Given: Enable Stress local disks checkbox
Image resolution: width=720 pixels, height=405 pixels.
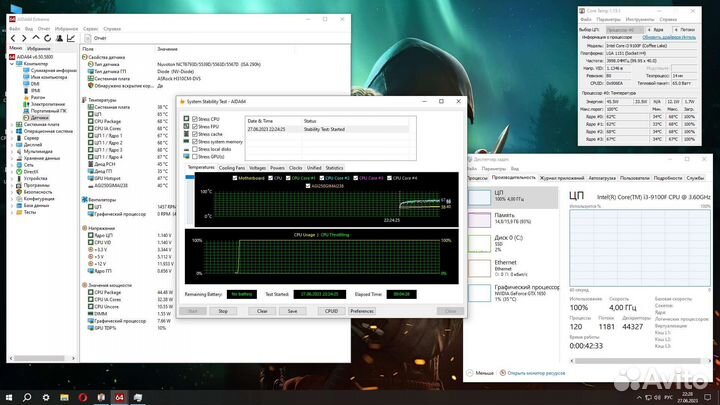Looking at the screenshot, I should pos(195,149).
